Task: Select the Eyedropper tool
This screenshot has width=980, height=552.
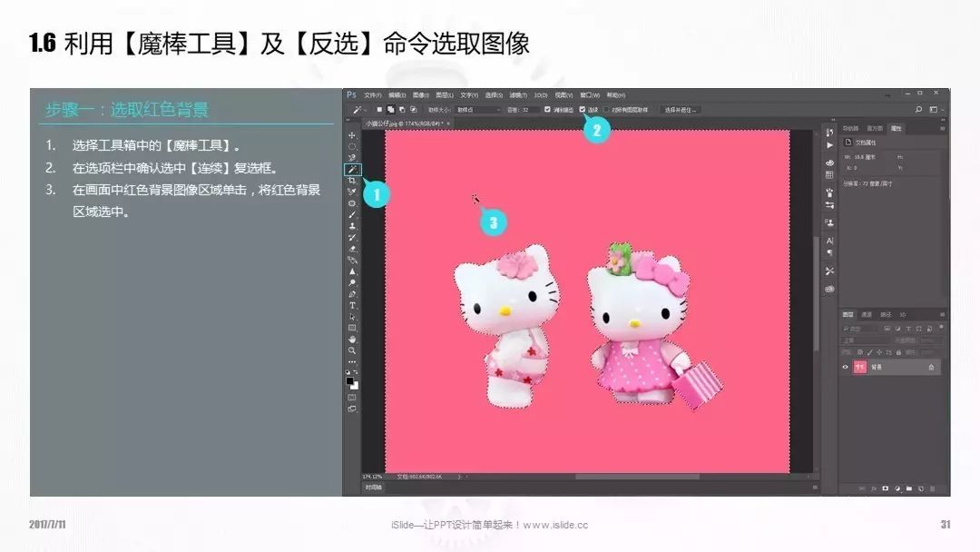Action: tap(352, 192)
